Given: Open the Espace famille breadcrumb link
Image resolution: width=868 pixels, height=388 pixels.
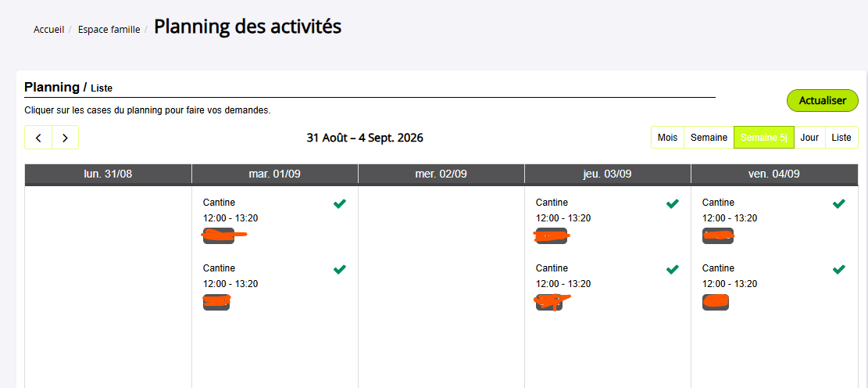Looking at the screenshot, I should pos(109,30).
